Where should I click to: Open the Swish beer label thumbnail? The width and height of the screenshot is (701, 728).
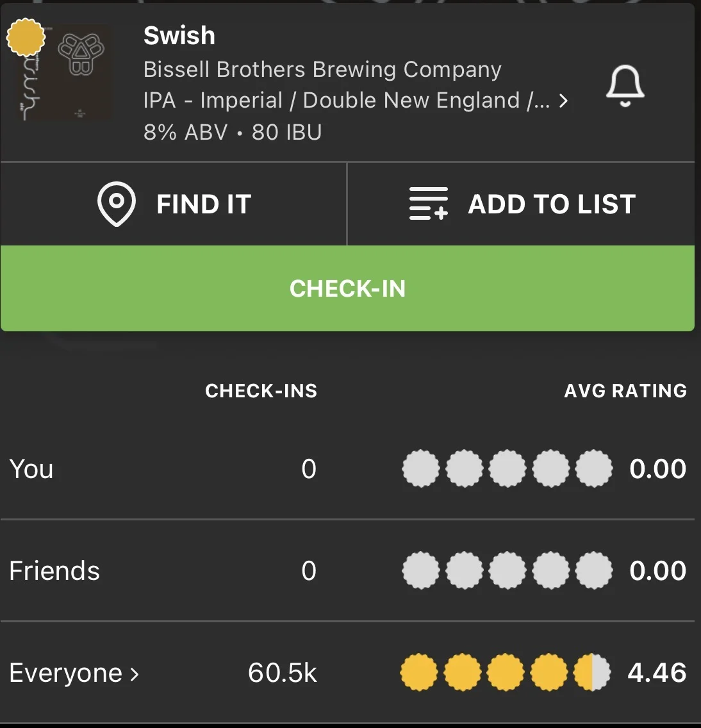(x=64, y=72)
